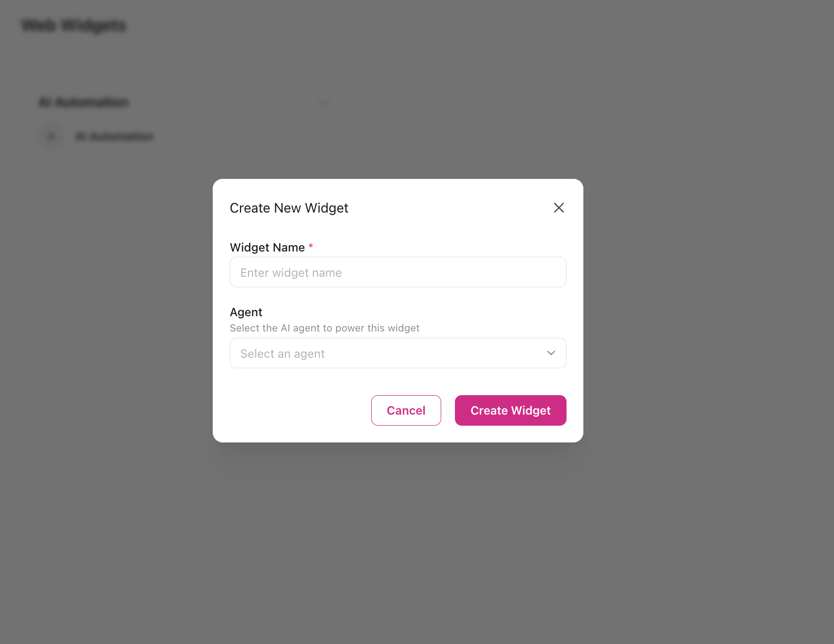Image resolution: width=834 pixels, height=644 pixels.
Task: Click the ellipsis options icon in the widget card
Action: click(323, 103)
